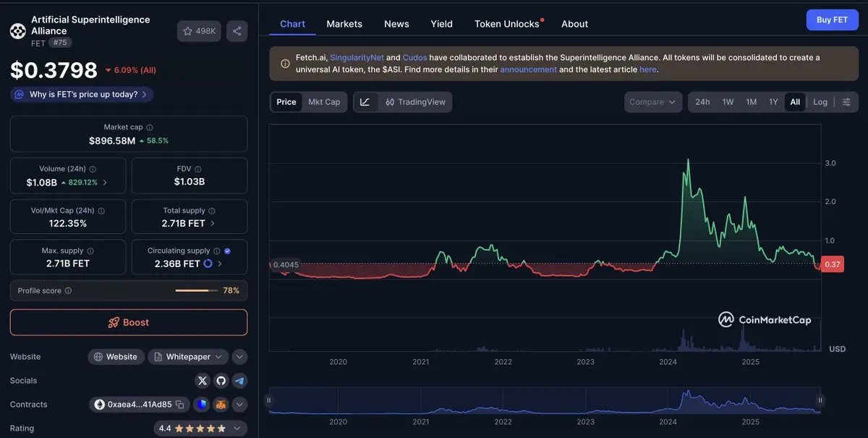Select the About tab

point(574,24)
